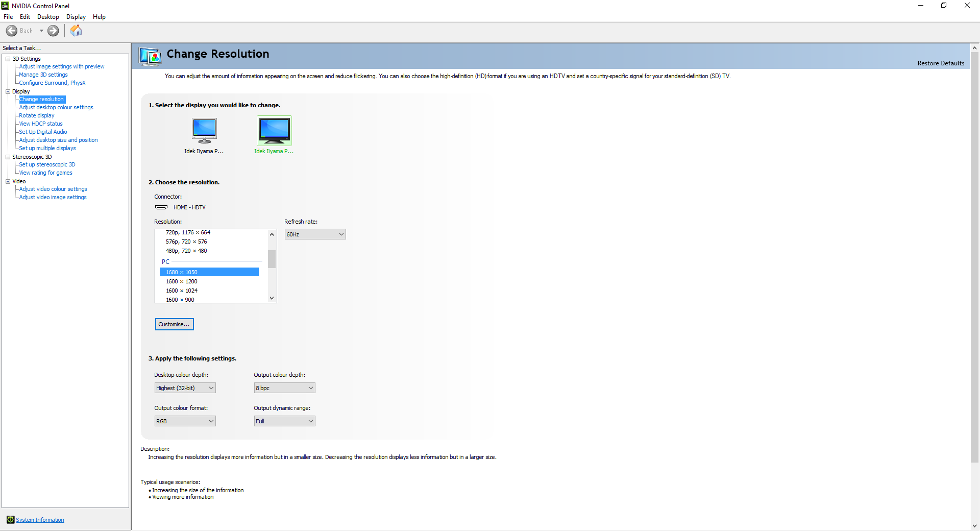Open the Refresh rate dropdown
980x531 pixels.
(x=315, y=234)
